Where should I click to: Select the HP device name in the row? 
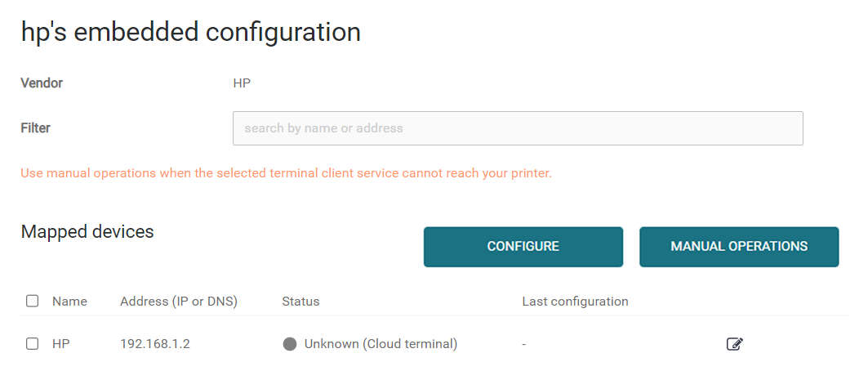point(61,344)
